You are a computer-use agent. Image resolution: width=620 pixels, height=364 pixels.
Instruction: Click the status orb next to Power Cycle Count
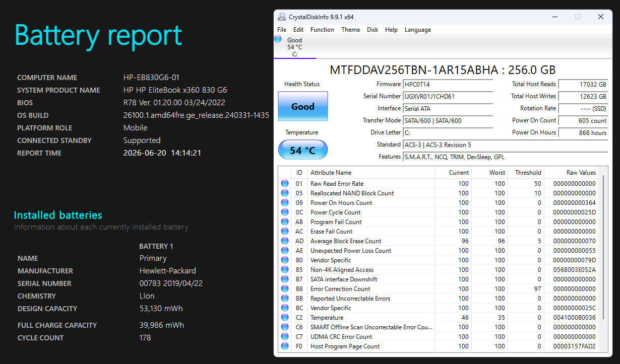tap(285, 212)
